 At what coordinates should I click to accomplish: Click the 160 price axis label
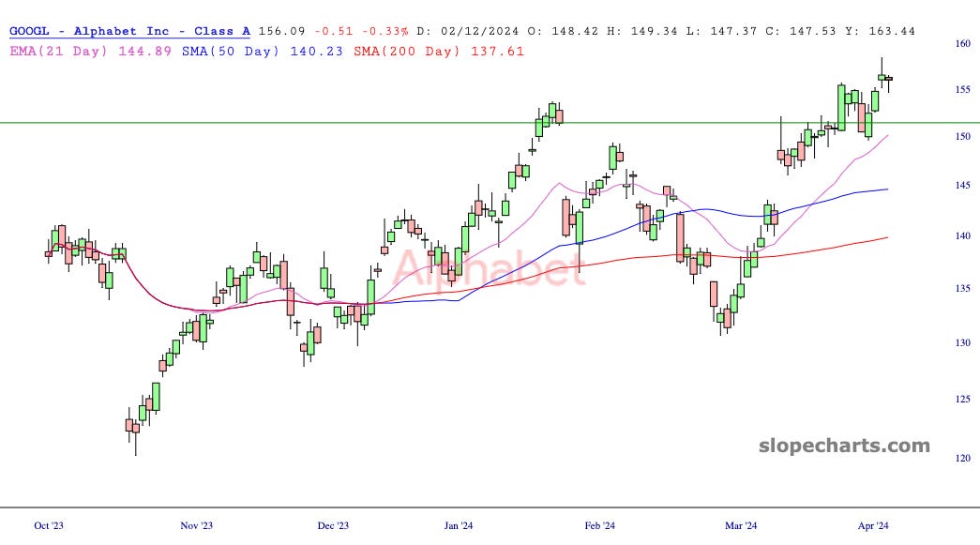962,44
